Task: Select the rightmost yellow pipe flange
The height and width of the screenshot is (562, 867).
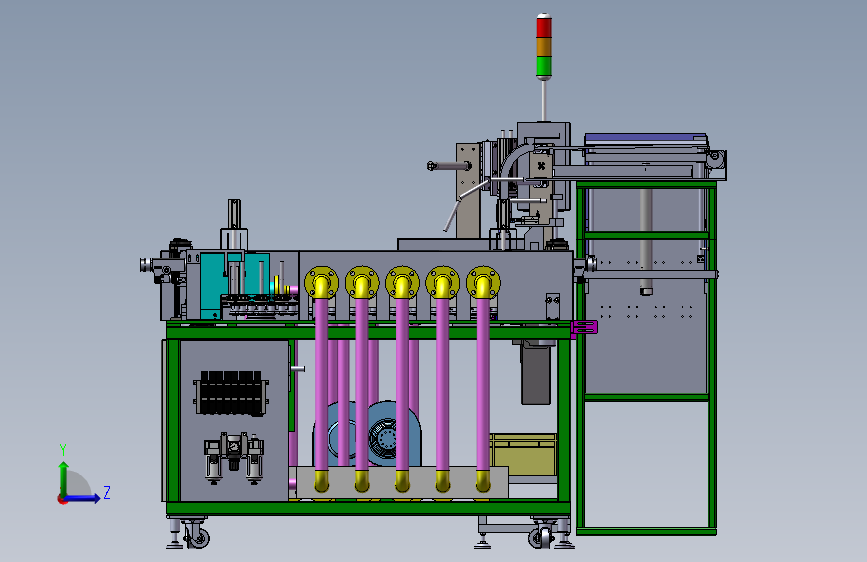Action: point(483,283)
